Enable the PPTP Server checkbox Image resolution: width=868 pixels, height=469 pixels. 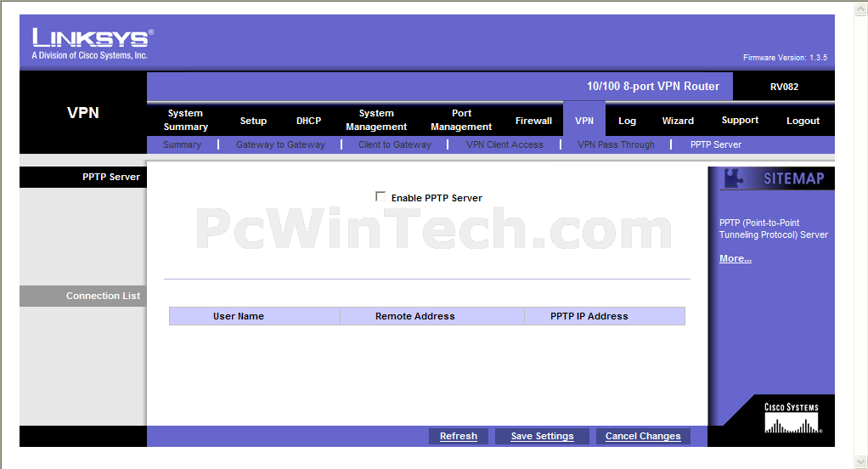380,196
